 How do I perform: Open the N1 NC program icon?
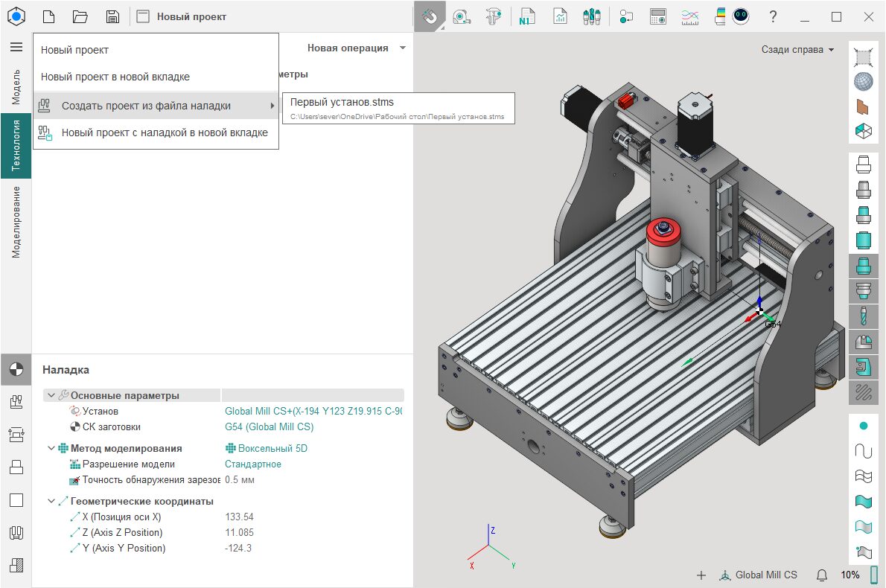pyautogui.click(x=527, y=16)
